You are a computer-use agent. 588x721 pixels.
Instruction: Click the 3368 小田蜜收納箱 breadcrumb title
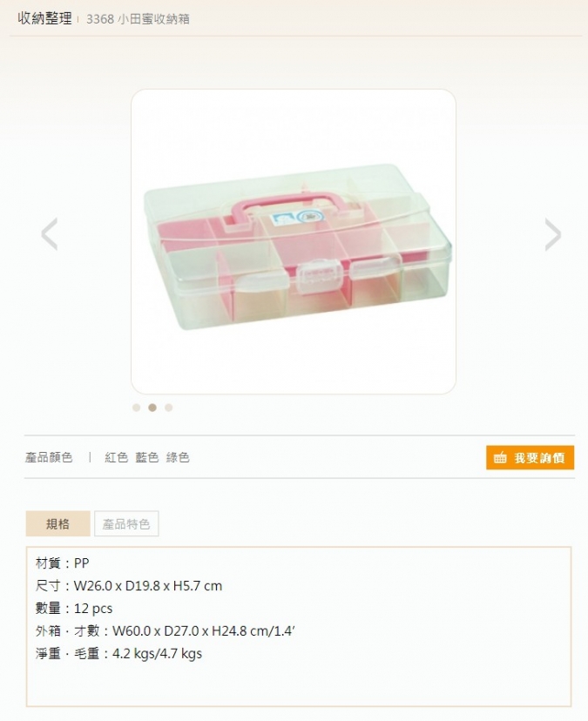coord(138,19)
